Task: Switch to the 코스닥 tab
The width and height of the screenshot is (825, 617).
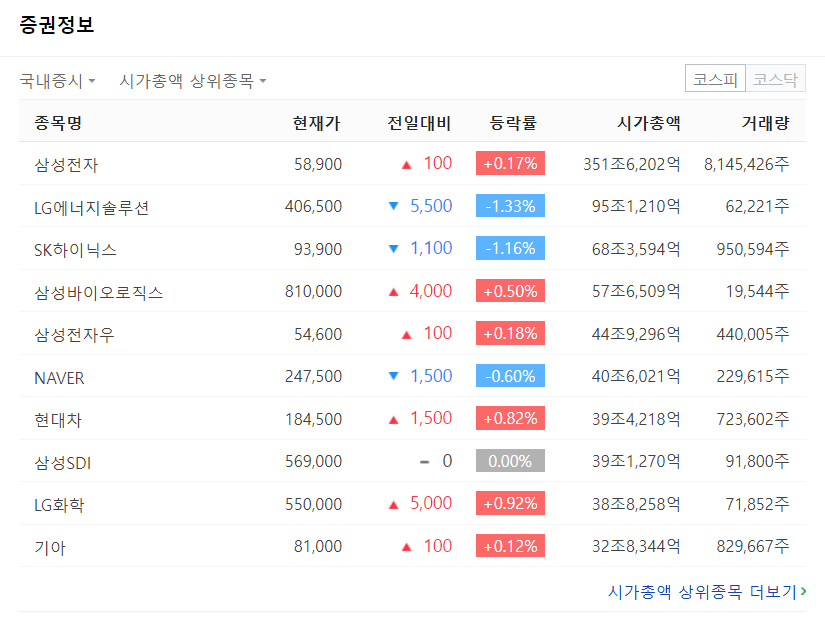Action: [x=776, y=79]
